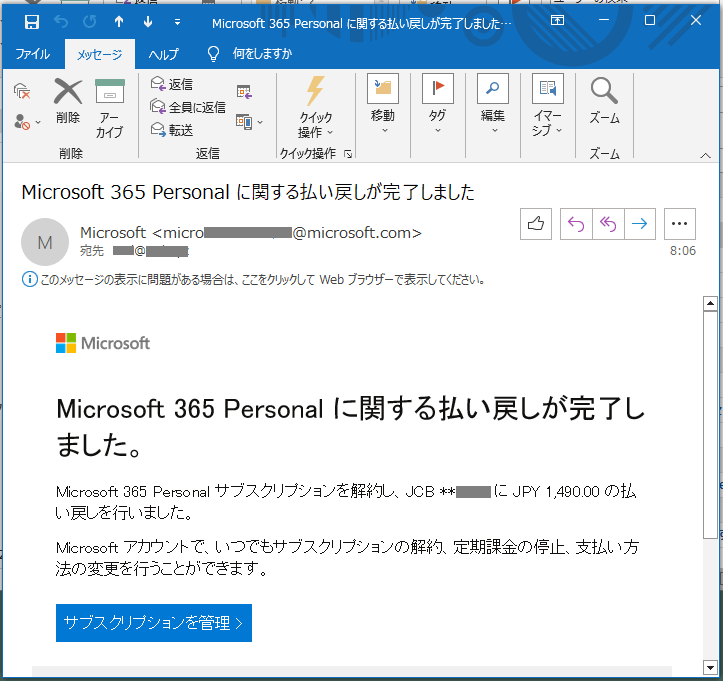The image size is (723, 681).
Task: Click the sender address Microsoft @microsoft.com
Action: click(x=251, y=233)
